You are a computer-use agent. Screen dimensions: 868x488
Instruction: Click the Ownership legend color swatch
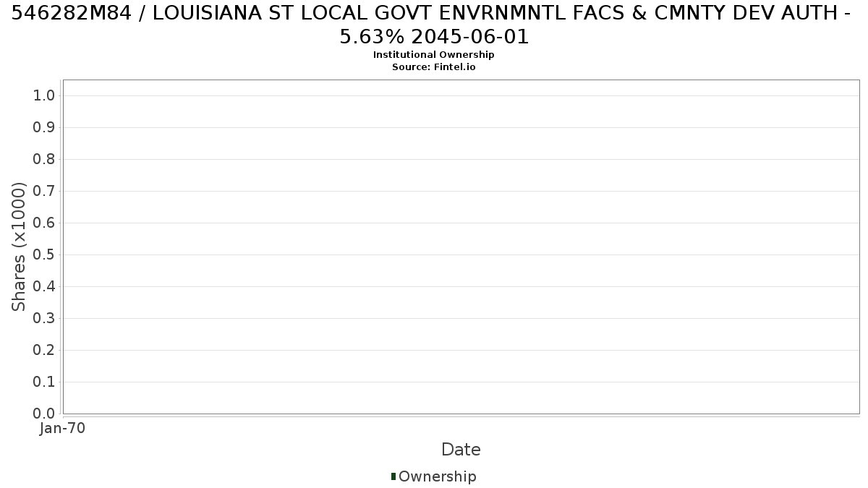pyautogui.click(x=393, y=476)
